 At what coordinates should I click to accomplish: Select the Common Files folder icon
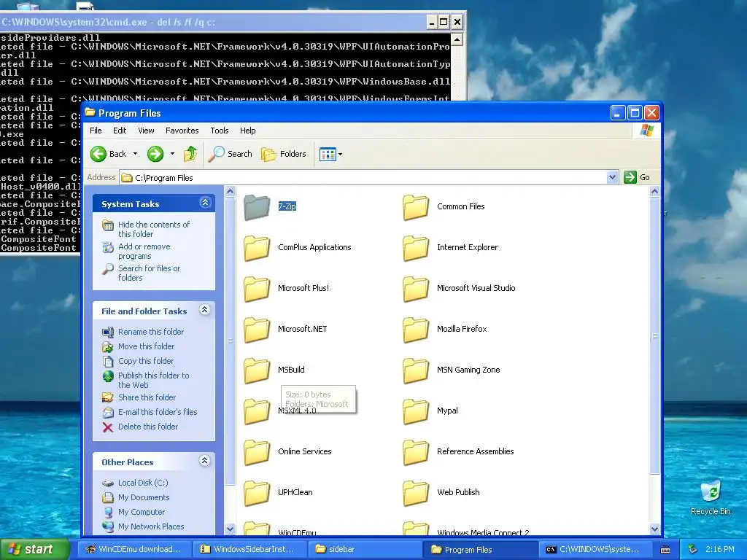[416, 207]
